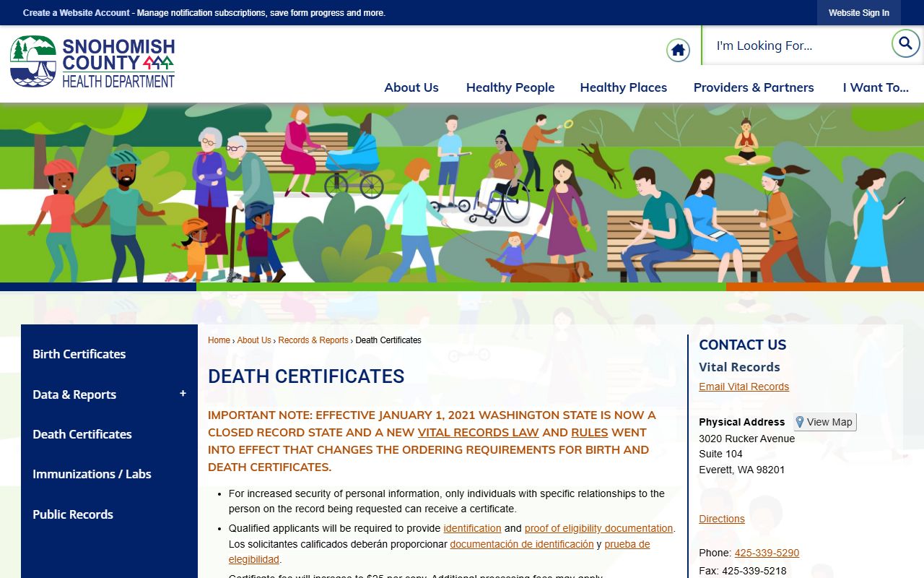Viewport: 924px width, 578px height.
Task: Open Snohomish County Health Department logo
Action: (x=92, y=62)
